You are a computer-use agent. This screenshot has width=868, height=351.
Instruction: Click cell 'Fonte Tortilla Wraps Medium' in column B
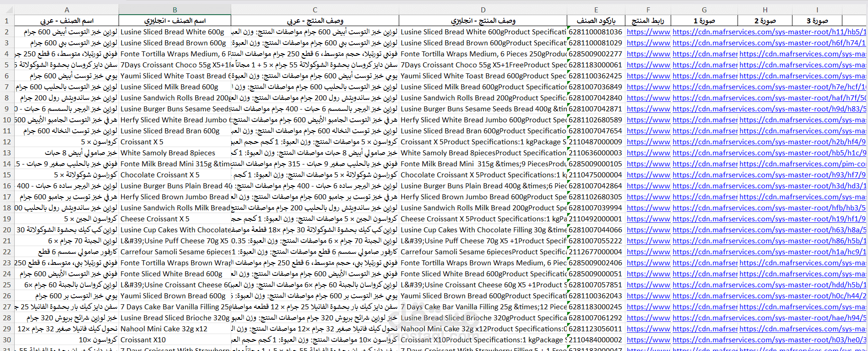175,54
